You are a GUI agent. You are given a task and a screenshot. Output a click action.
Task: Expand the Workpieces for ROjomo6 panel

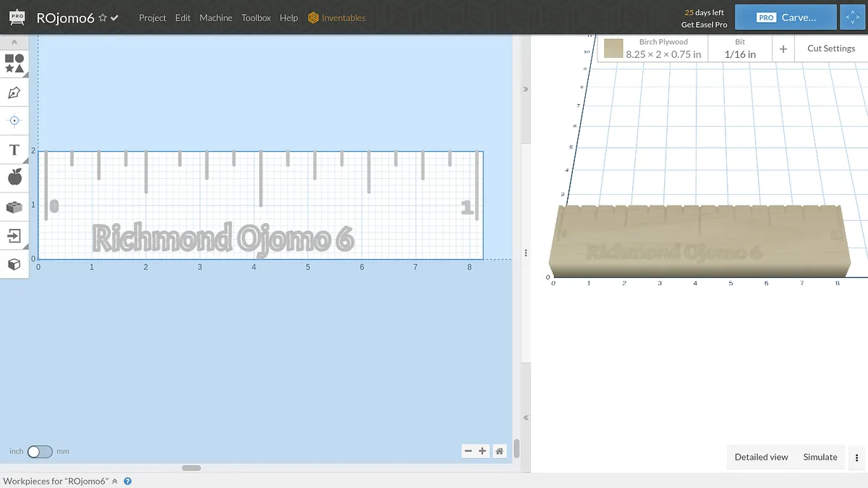click(x=114, y=481)
